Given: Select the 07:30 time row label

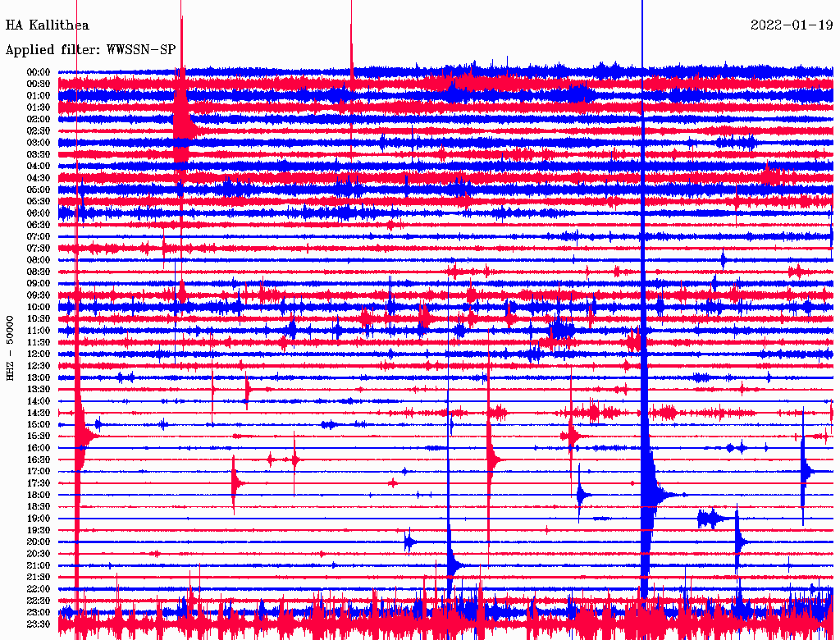Looking at the screenshot, I should [x=39, y=249].
